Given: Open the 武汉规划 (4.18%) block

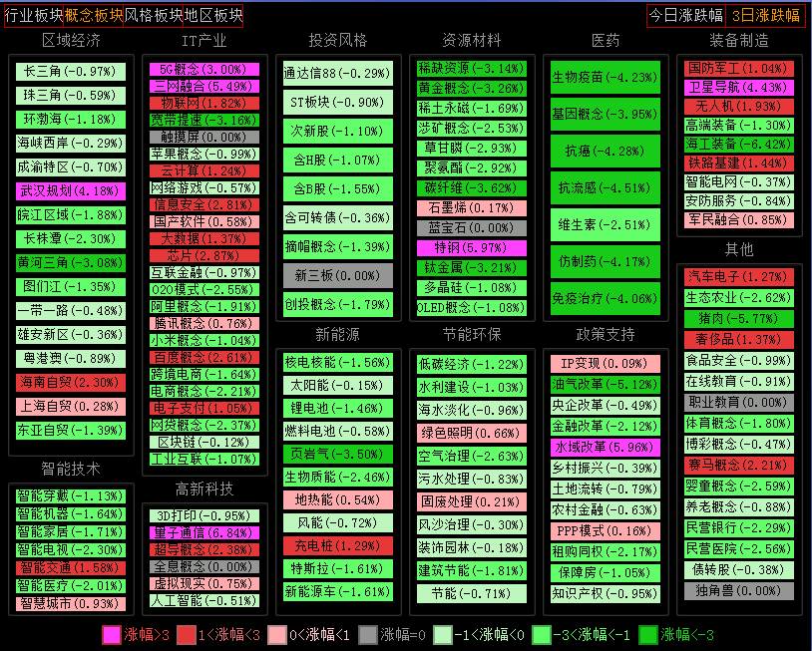Looking at the screenshot, I should tap(71, 191).
